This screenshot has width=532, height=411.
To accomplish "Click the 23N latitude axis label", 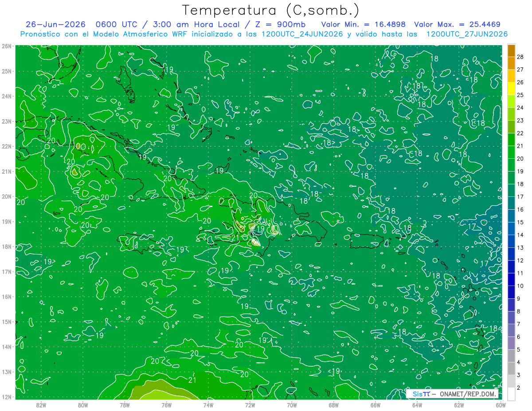I will point(7,121).
